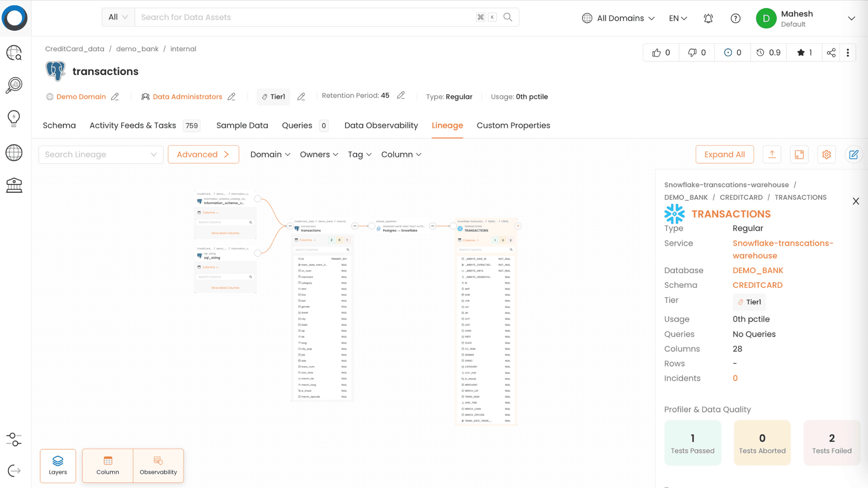Viewport: 868px width, 488px height.
Task: Click the fullscreen lineage view icon
Action: pyautogui.click(x=799, y=155)
